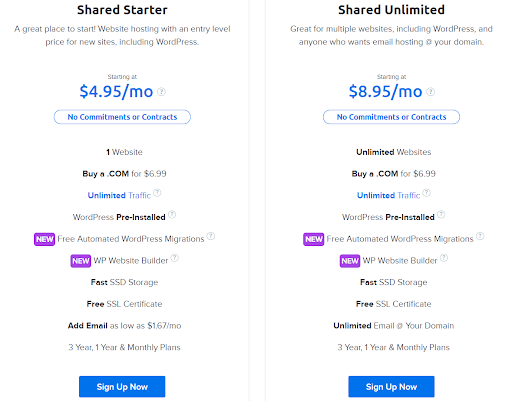The width and height of the screenshot is (512, 401).
Task: Click 'WP Website Builder' text in Shared Unlimited
Action: point(400,261)
